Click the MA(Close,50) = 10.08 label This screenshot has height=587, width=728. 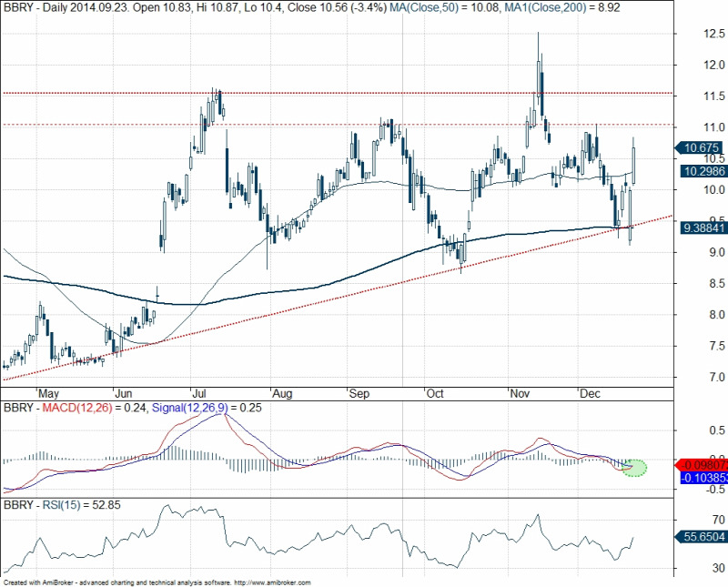[x=444, y=7]
